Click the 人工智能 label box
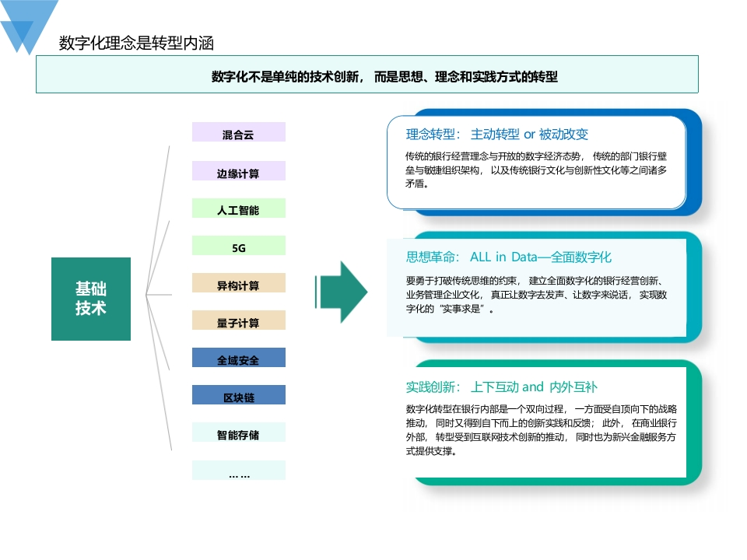Screen dimensions: 747x560 point(239,208)
